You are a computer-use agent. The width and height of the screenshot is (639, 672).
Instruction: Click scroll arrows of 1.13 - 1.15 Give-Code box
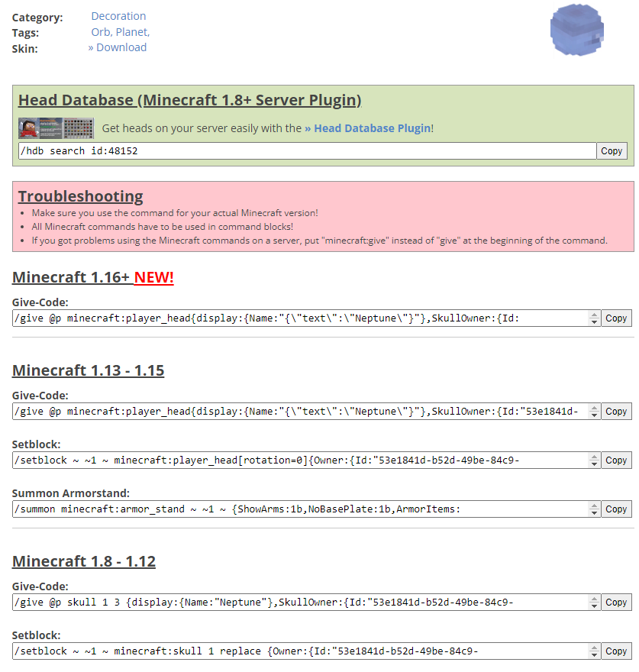click(594, 412)
